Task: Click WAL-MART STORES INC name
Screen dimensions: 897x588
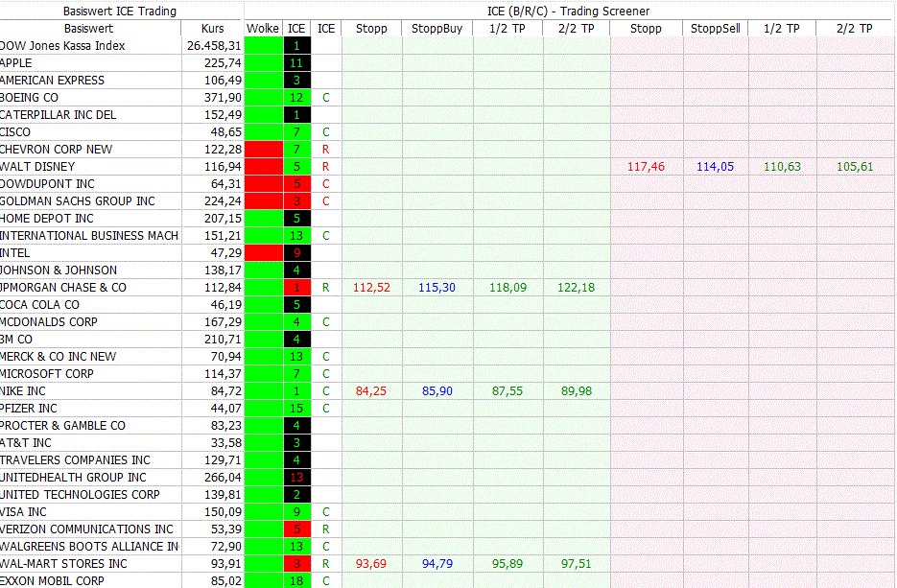Action: (63, 563)
